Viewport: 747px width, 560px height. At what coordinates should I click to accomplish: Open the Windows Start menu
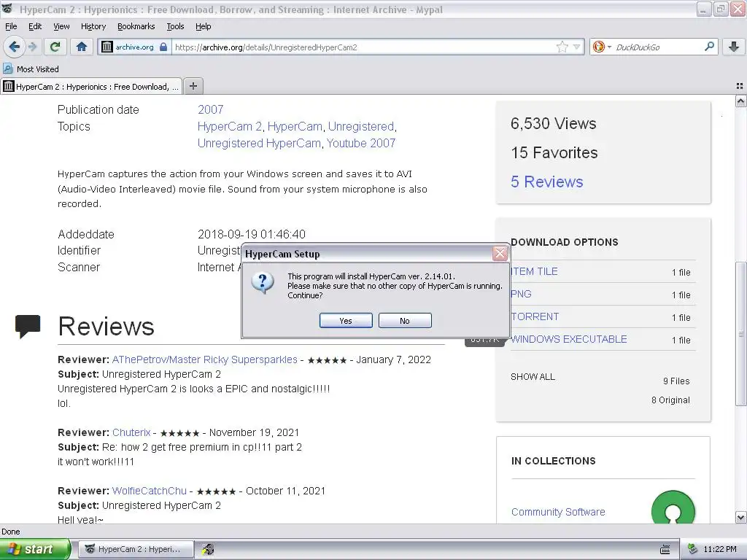pos(35,549)
